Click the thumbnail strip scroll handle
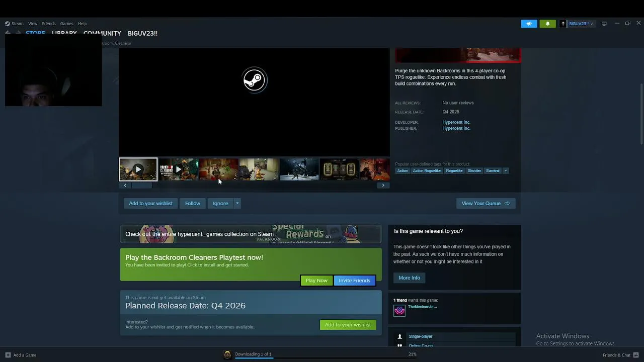This screenshot has width=644, height=362. coord(142,186)
